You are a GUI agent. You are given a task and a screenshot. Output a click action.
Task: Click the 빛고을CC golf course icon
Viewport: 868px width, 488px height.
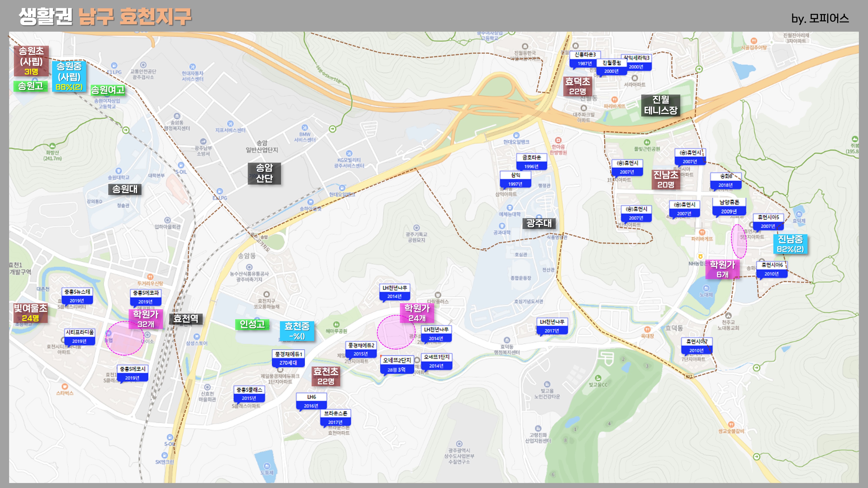(598, 378)
